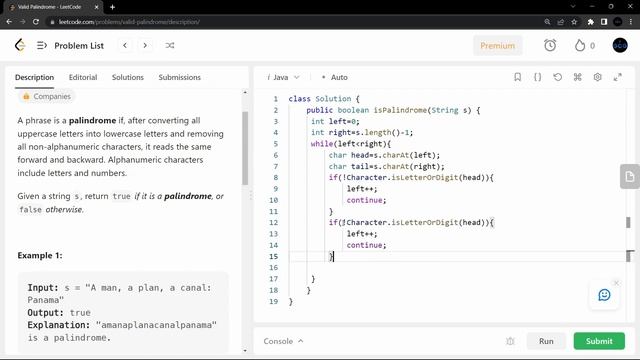Click 'isPalindrome' method name in line 2
This screenshot has height=360, width=640.
point(400,110)
